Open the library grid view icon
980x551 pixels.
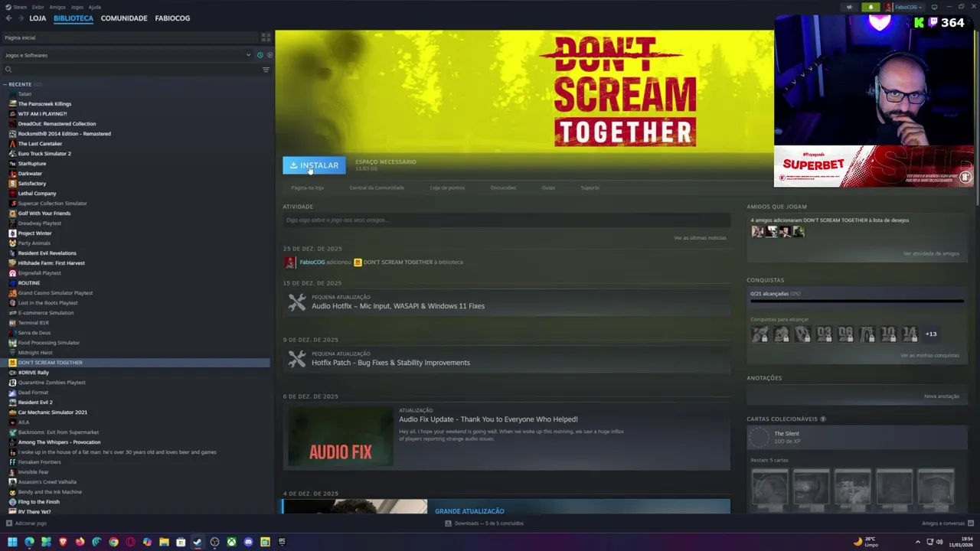coord(266,37)
